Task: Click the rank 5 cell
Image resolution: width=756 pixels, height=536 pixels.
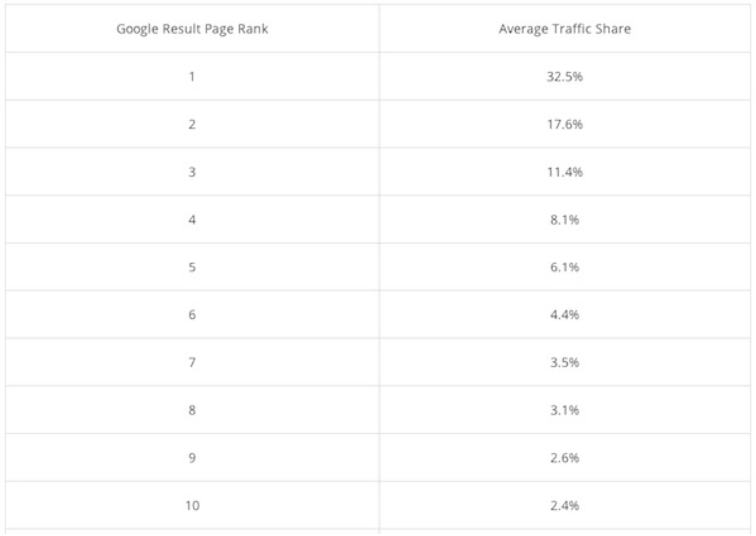Action: tap(192, 267)
